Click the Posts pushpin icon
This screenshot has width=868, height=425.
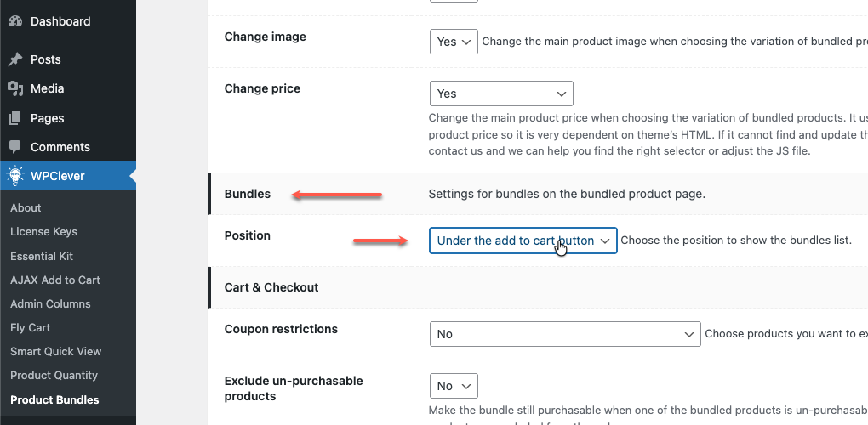coord(15,59)
